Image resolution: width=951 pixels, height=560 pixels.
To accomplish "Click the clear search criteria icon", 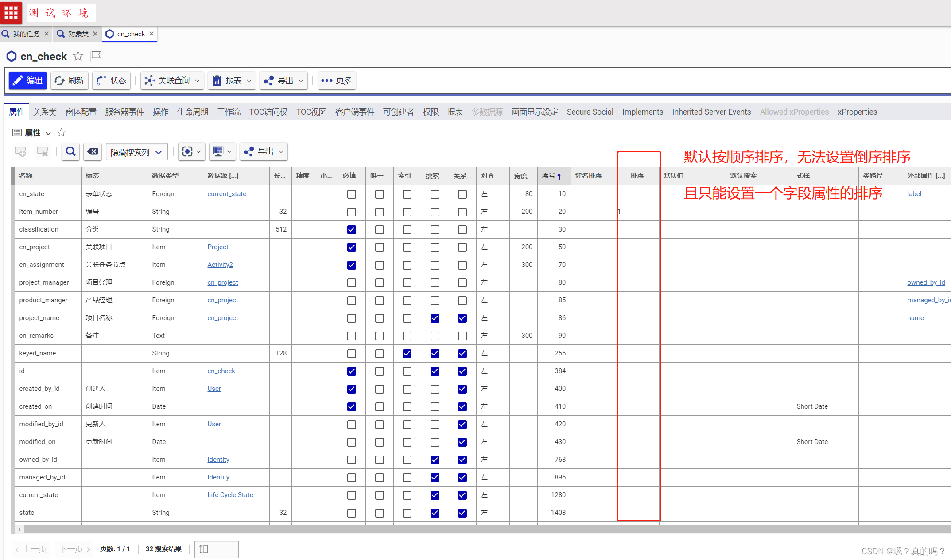I will click(x=93, y=152).
